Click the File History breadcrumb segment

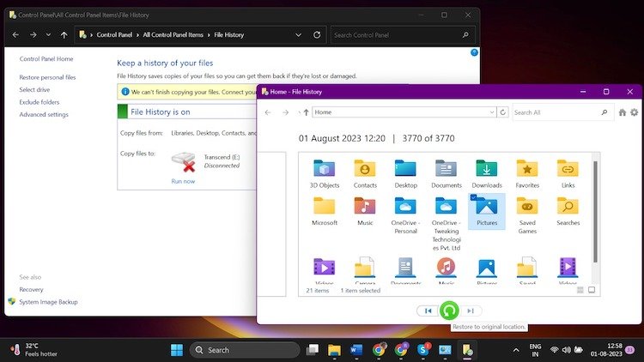[x=228, y=35]
